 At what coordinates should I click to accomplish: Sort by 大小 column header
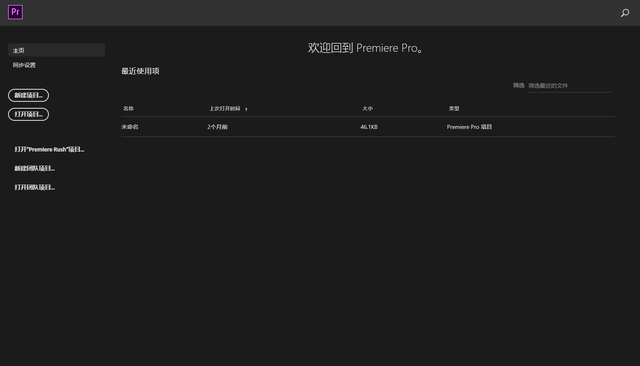367,109
